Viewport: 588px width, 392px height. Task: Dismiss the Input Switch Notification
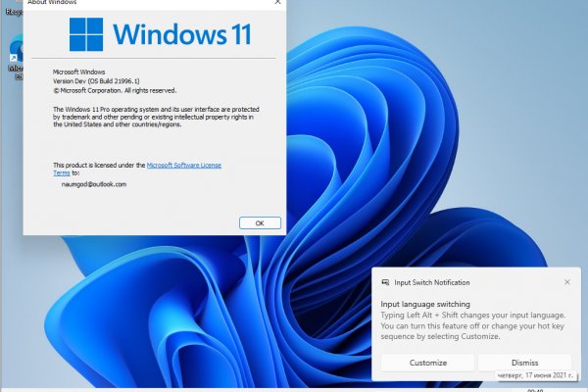(x=524, y=363)
